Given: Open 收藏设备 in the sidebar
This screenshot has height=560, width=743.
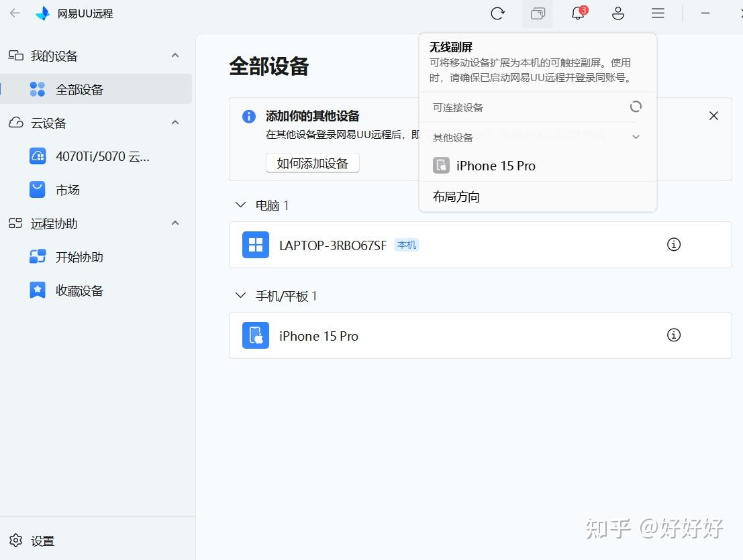Looking at the screenshot, I should (x=97, y=290).
